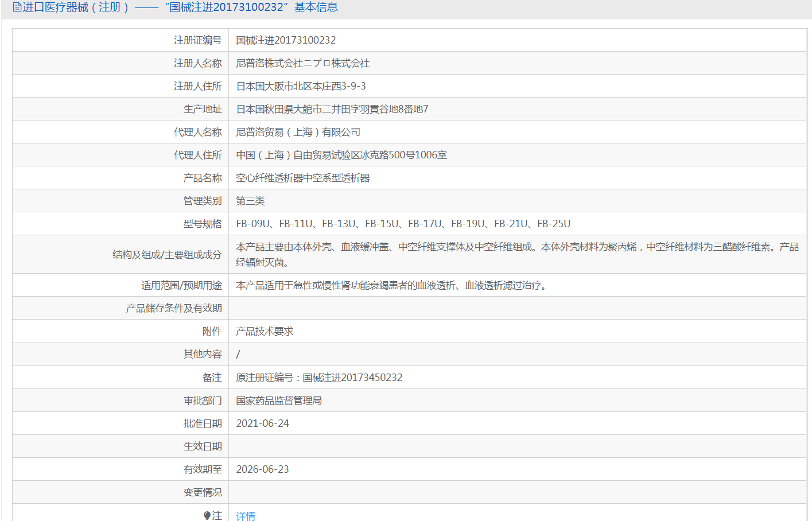
Task: Select registration number 国械注进20173100232 value
Action: click(286, 40)
